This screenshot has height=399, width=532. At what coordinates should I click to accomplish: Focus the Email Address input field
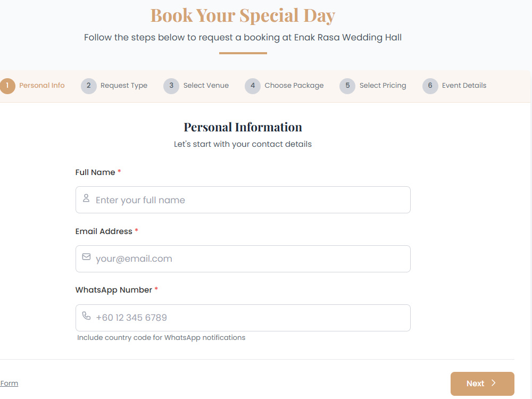point(243,259)
